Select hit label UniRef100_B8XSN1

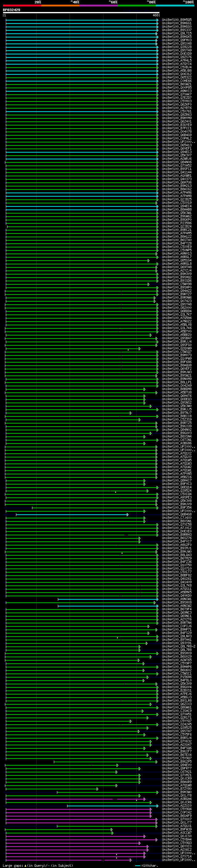tap(177, 521)
